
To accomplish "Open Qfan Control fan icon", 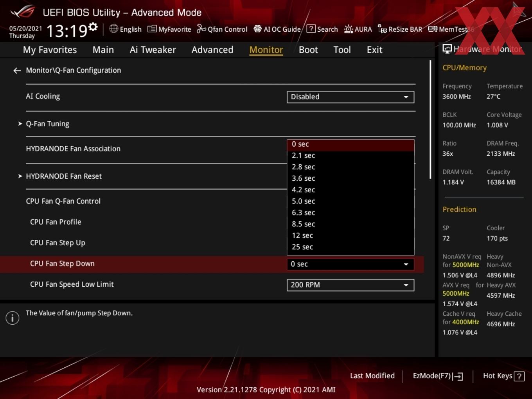I will tap(201, 29).
